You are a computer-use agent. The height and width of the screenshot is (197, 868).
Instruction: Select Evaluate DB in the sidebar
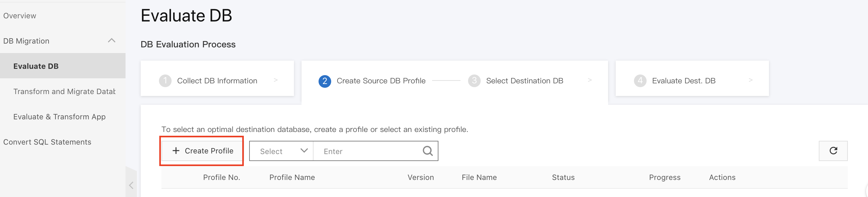pyautogui.click(x=63, y=66)
